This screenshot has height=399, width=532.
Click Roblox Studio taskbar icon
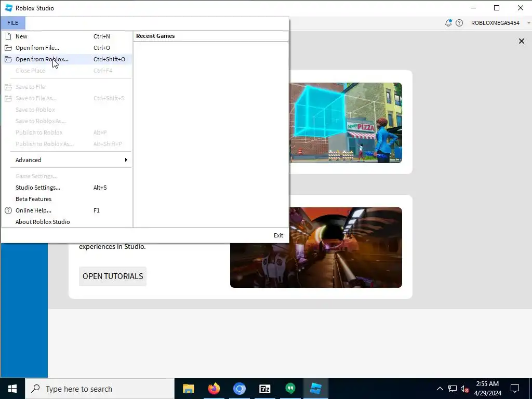tap(315, 389)
